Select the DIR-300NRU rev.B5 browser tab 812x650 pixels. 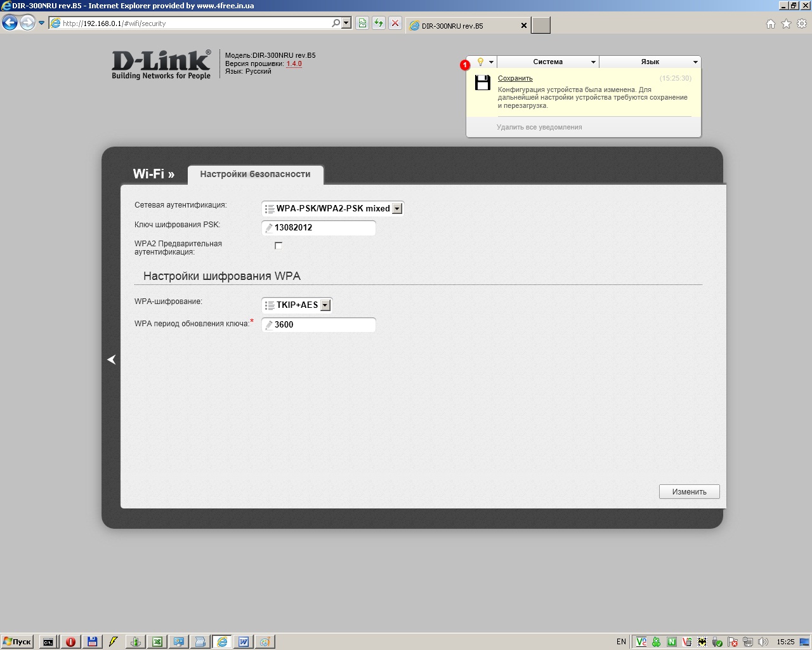[x=468, y=25]
